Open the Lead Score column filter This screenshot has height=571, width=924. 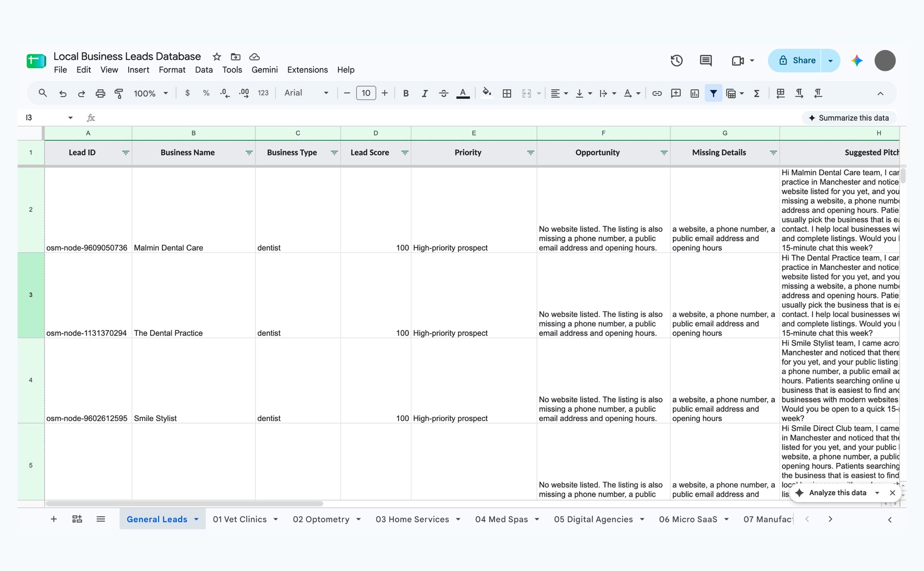pos(405,153)
